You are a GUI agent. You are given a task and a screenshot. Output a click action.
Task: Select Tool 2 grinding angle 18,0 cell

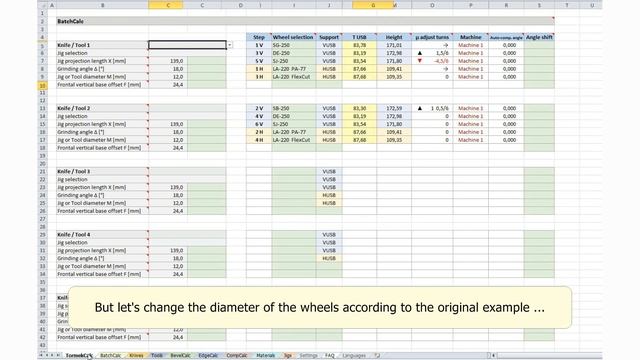click(x=168, y=132)
